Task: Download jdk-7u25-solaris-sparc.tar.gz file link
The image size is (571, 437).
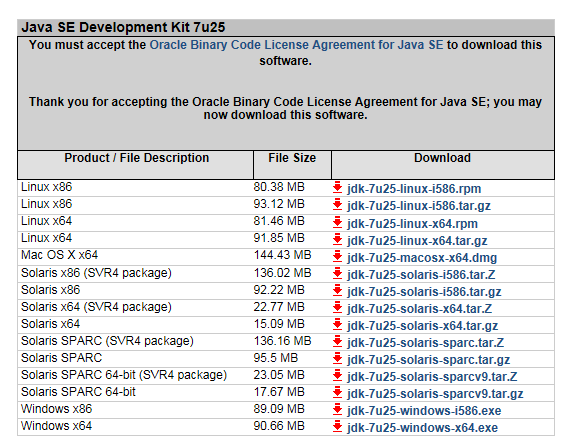Action: click(429, 360)
